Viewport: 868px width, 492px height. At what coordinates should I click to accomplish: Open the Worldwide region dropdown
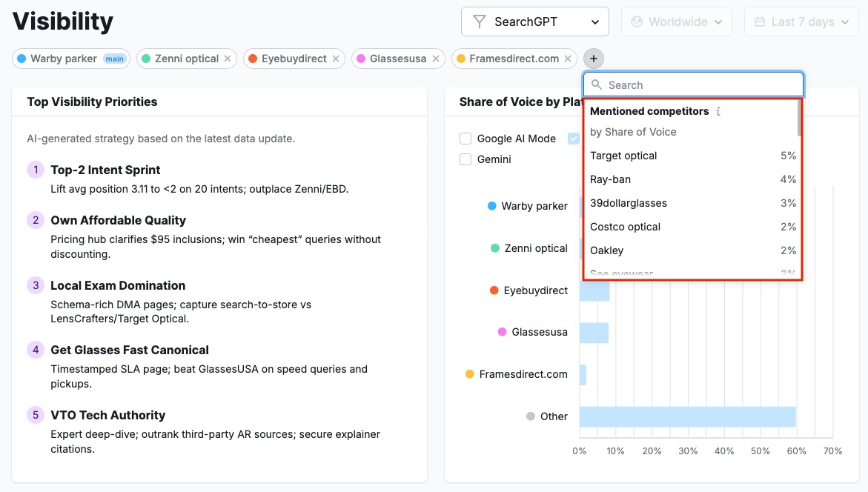pyautogui.click(x=677, y=21)
